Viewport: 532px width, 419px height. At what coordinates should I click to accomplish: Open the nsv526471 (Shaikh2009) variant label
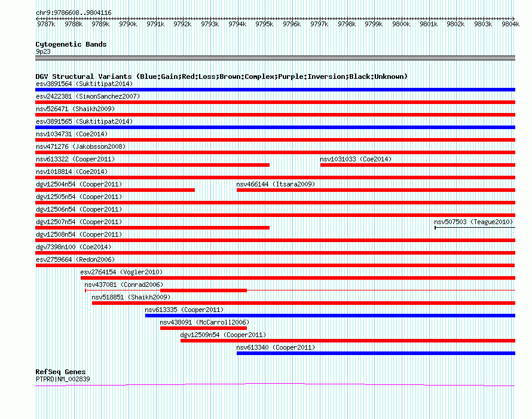pyautogui.click(x=75, y=109)
